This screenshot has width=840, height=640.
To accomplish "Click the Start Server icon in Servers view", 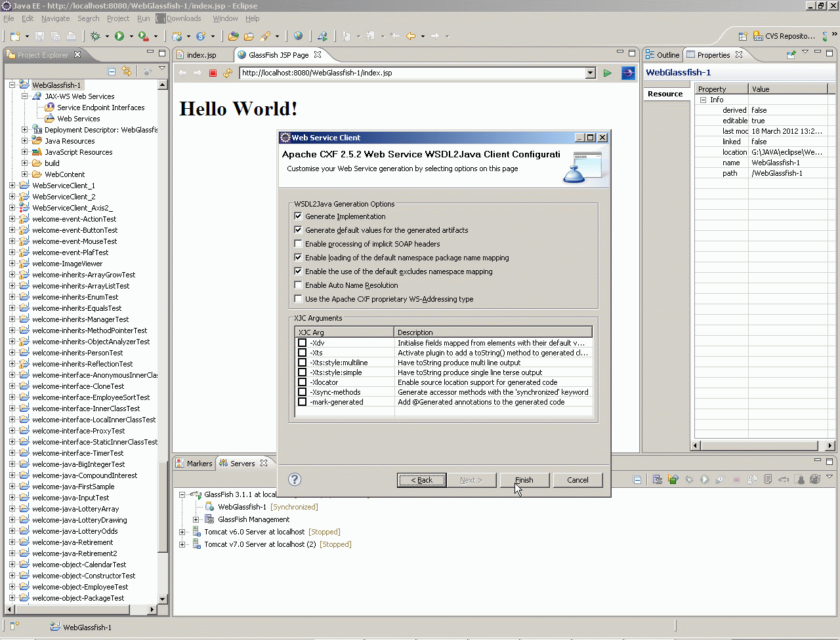I will pyautogui.click(x=705, y=479).
